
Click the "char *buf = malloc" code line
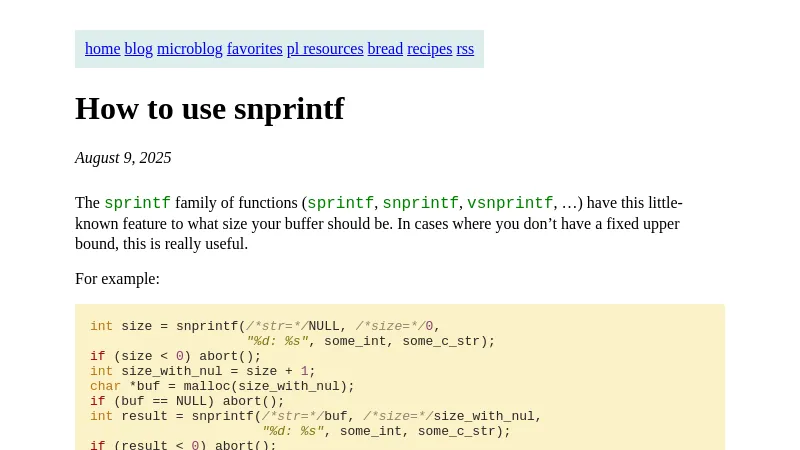[222, 386]
